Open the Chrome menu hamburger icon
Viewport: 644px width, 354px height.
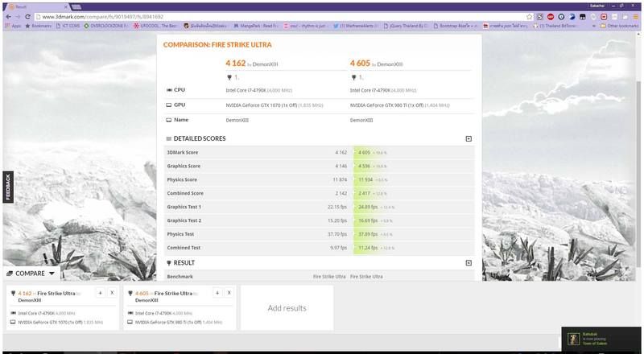636,17
